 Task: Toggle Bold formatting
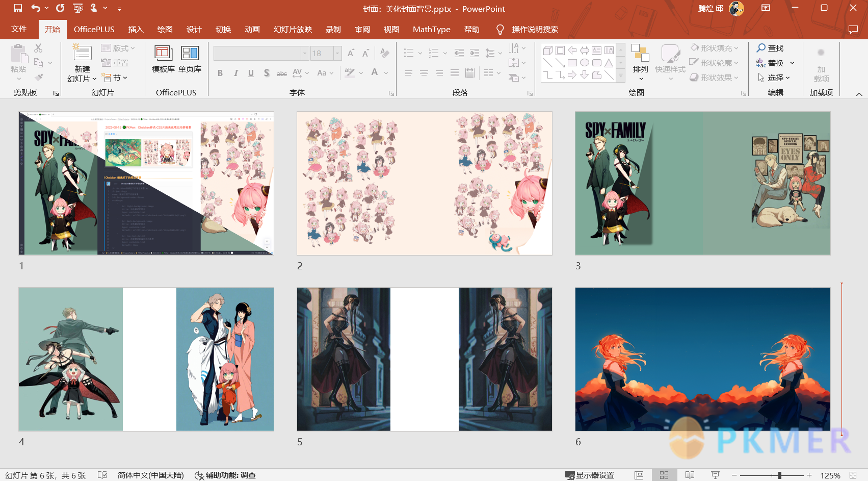coord(220,73)
